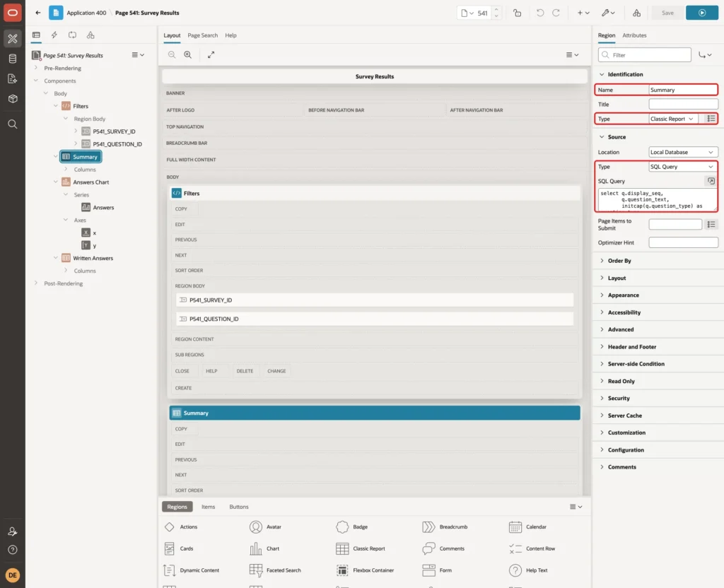Screen dimensions: 724x588
Task: Open the help question mark icon
Action: click(13, 550)
